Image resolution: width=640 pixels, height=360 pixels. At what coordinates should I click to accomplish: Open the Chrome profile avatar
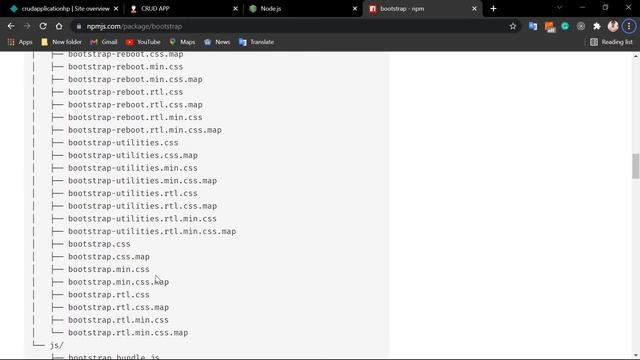613,26
